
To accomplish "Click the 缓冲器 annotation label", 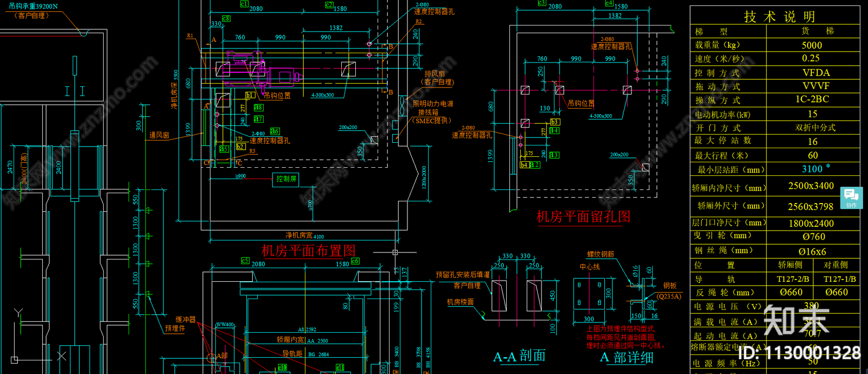I will point(186,320).
